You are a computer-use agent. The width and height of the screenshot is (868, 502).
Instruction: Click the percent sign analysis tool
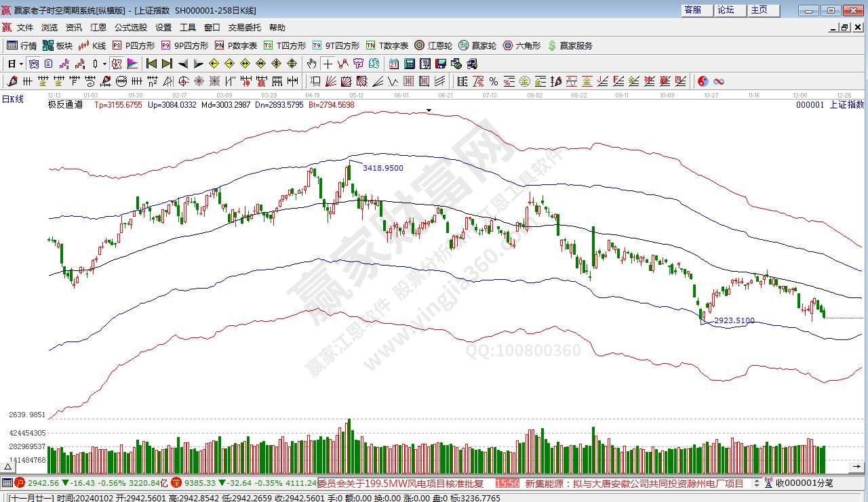493,81
